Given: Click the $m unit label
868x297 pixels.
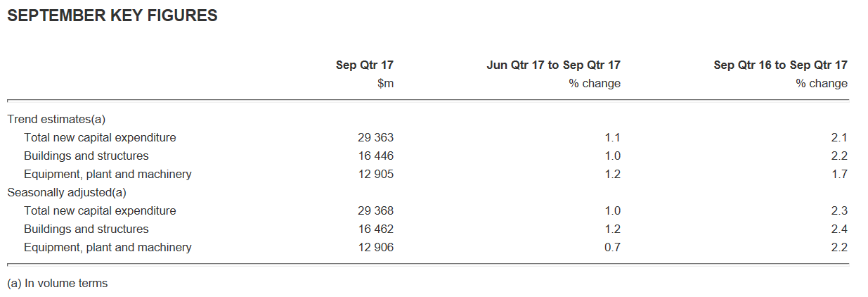Looking at the screenshot, I should [385, 84].
